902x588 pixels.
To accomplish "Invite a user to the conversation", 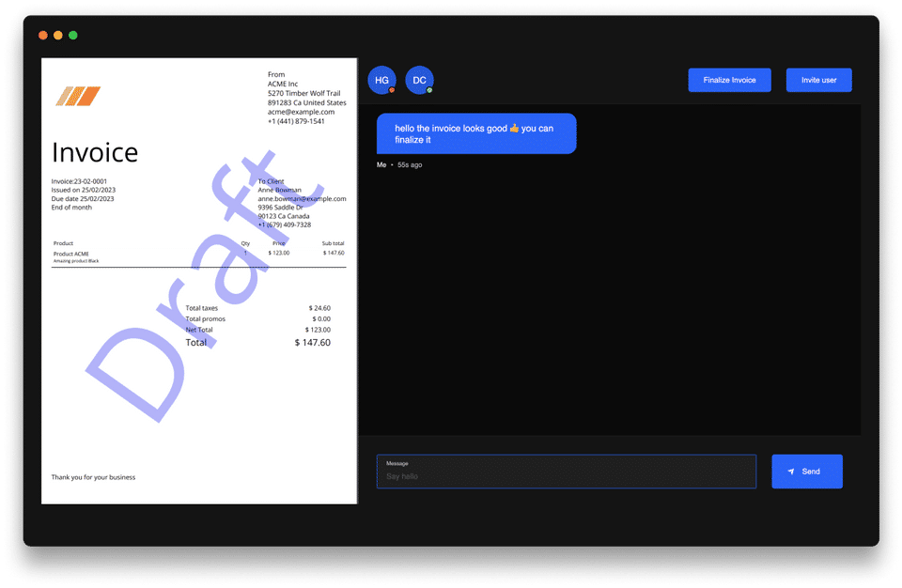I will tap(818, 80).
